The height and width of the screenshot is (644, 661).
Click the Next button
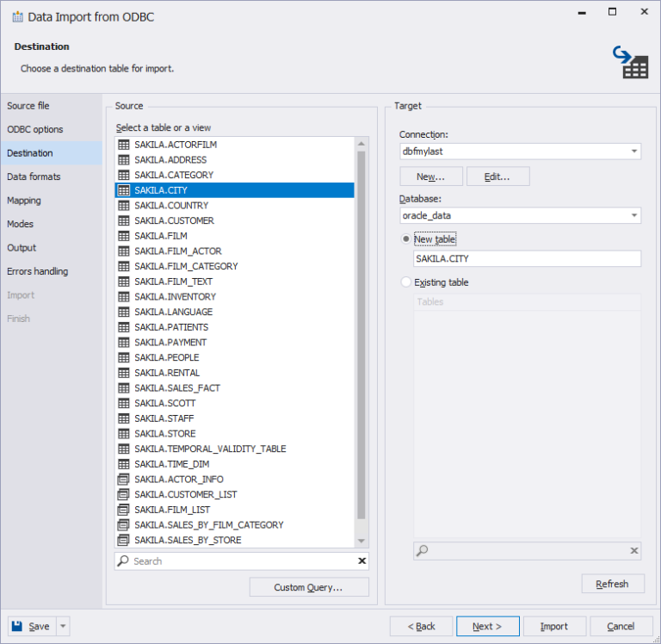[x=488, y=626]
